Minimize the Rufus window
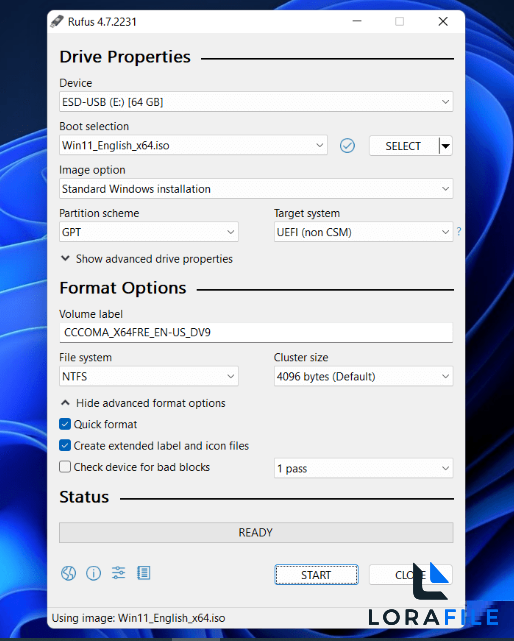Screen dimensions: 514x641 (x=357, y=21)
